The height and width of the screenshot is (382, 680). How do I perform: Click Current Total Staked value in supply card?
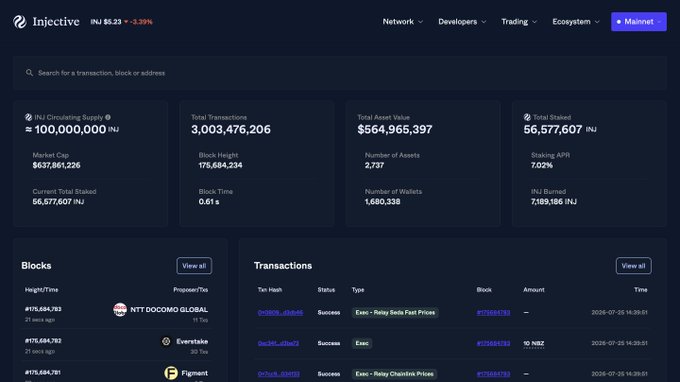tap(58, 202)
